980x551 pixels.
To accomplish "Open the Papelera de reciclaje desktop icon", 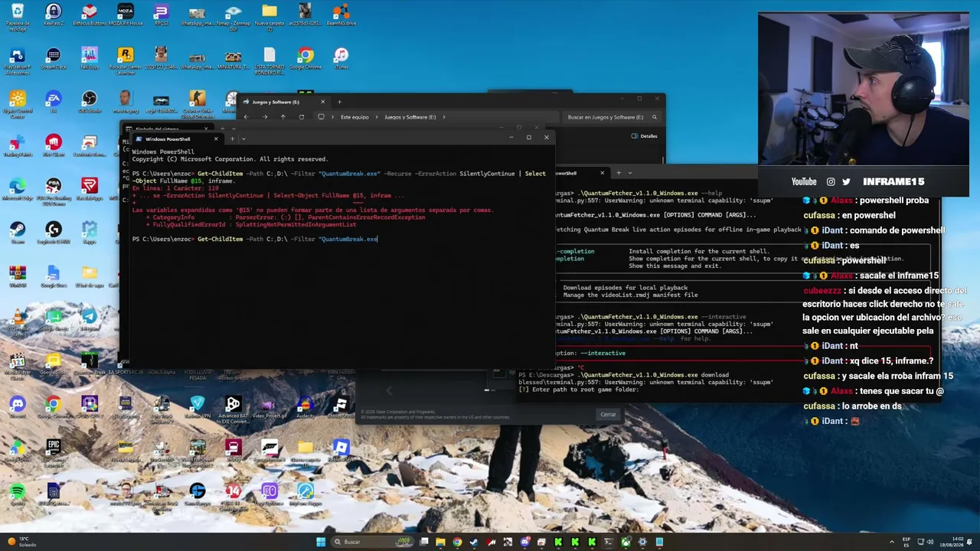I will pos(17,17).
